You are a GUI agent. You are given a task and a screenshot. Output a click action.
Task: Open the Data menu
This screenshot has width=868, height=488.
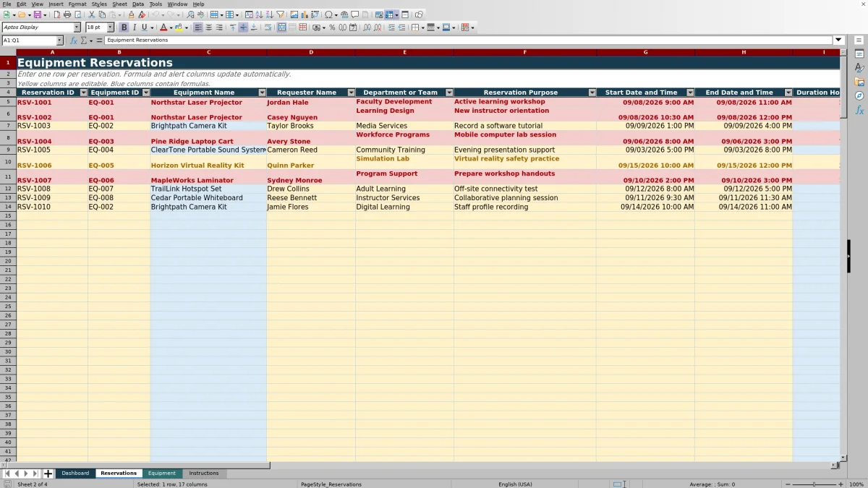(137, 4)
